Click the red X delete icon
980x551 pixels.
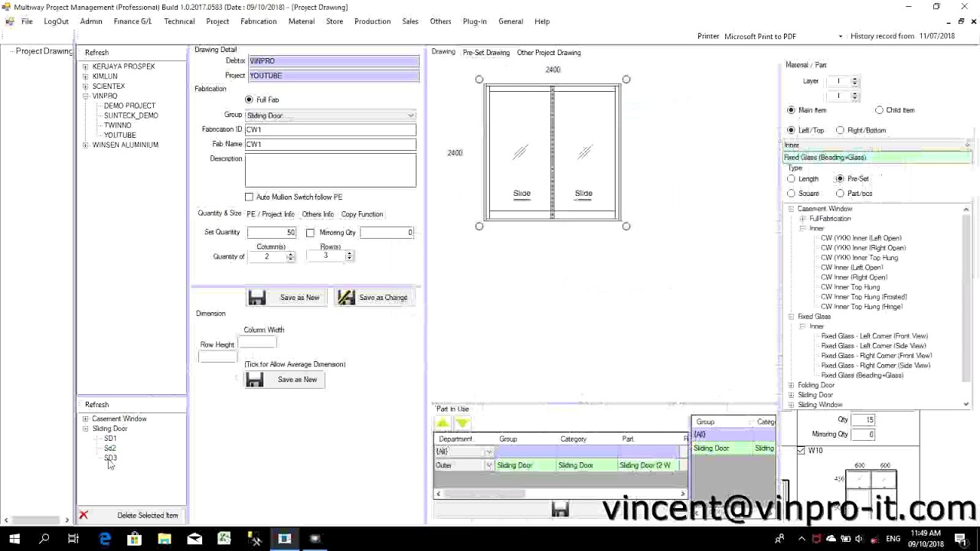pos(83,515)
